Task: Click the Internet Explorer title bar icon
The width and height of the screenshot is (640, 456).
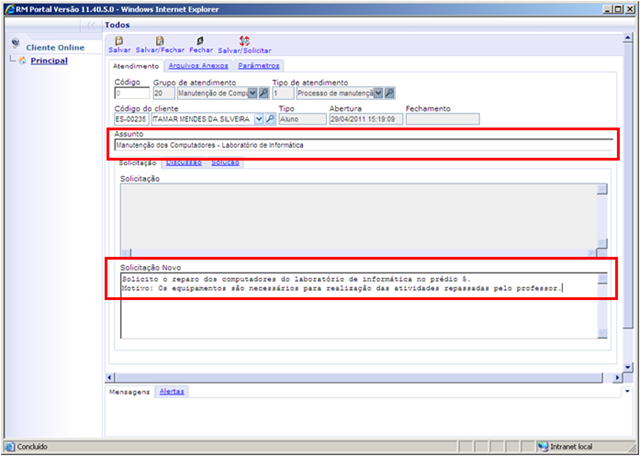Action: click(x=10, y=9)
